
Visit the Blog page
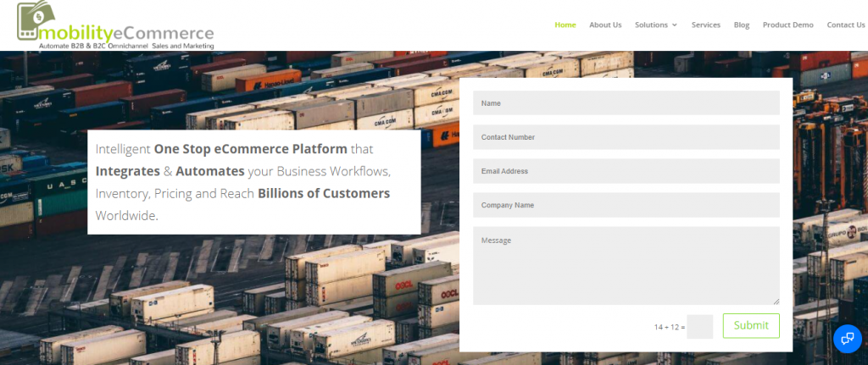click(741, 25)
